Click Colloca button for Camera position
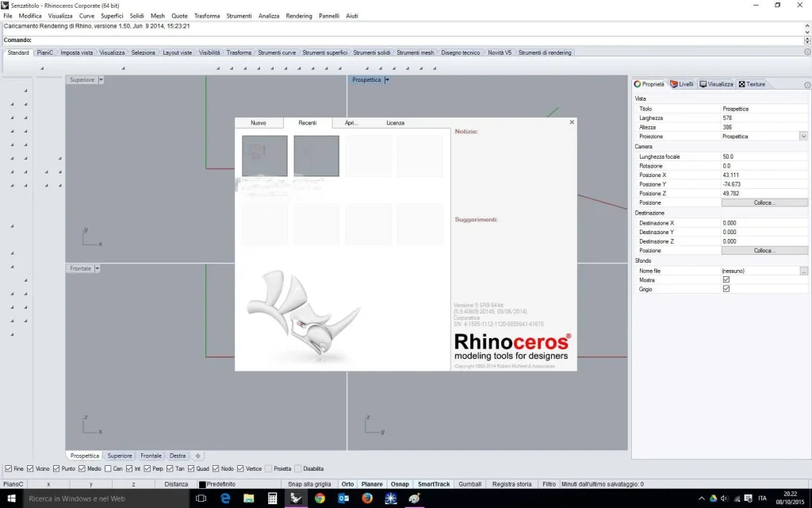 [764, 202]
